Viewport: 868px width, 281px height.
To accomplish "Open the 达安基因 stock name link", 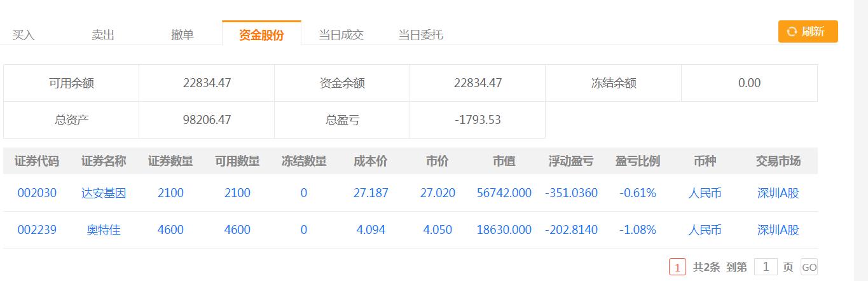I will coord(104,193).
